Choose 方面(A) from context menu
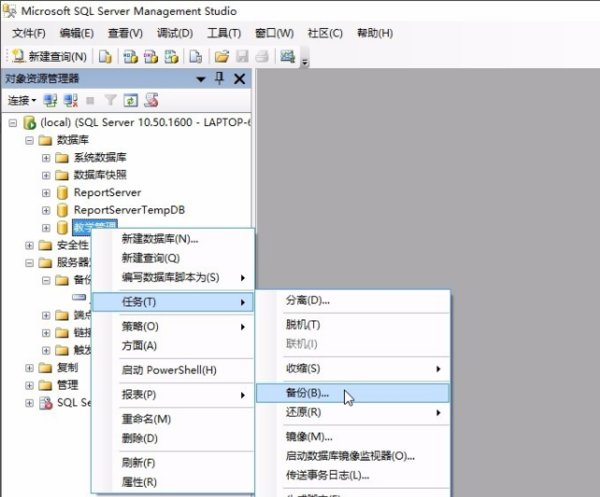Image resolution: width=600 pixels, height=497 pixels. [x=173, y=346]
